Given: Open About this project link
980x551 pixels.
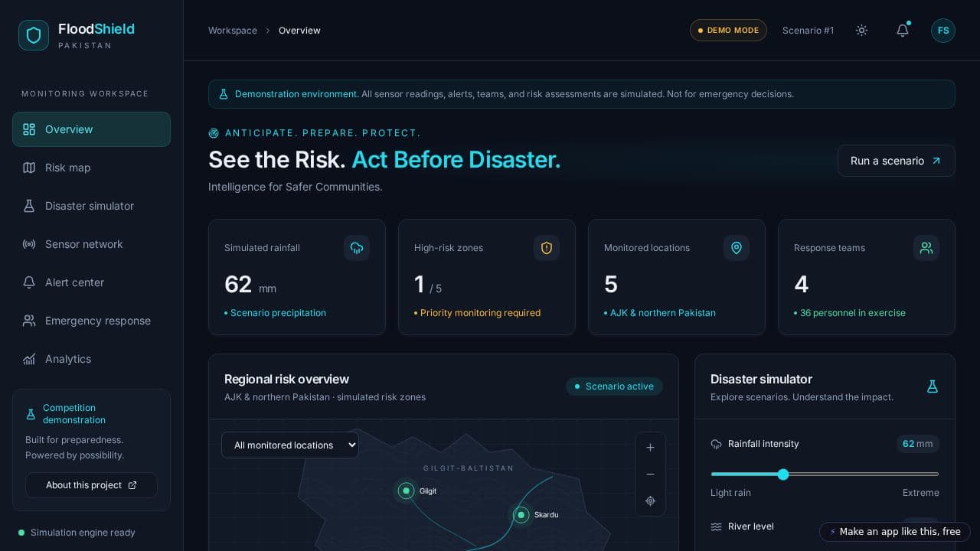Looking at the screenshot, I should click(91, 485).
